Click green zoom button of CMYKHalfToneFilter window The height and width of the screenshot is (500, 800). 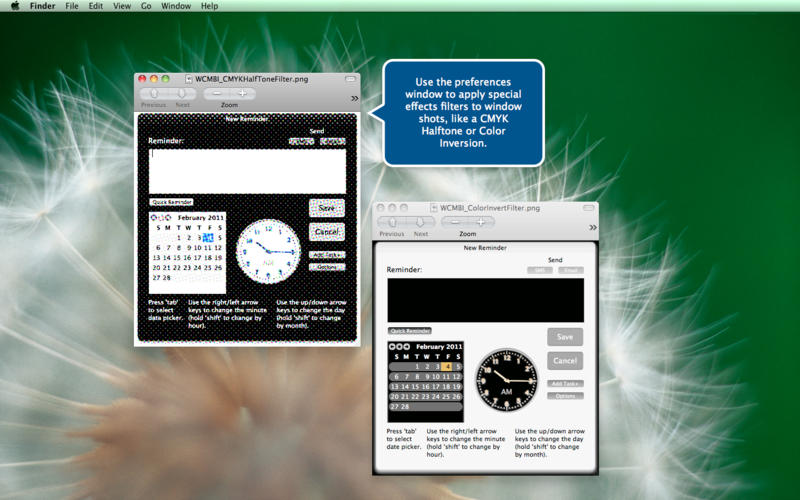click(x=165, y=79)
